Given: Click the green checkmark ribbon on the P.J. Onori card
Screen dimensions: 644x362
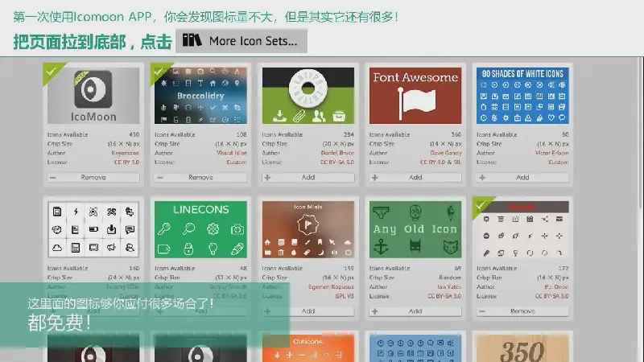Looking at the screenshot, I should pos(481,205).
